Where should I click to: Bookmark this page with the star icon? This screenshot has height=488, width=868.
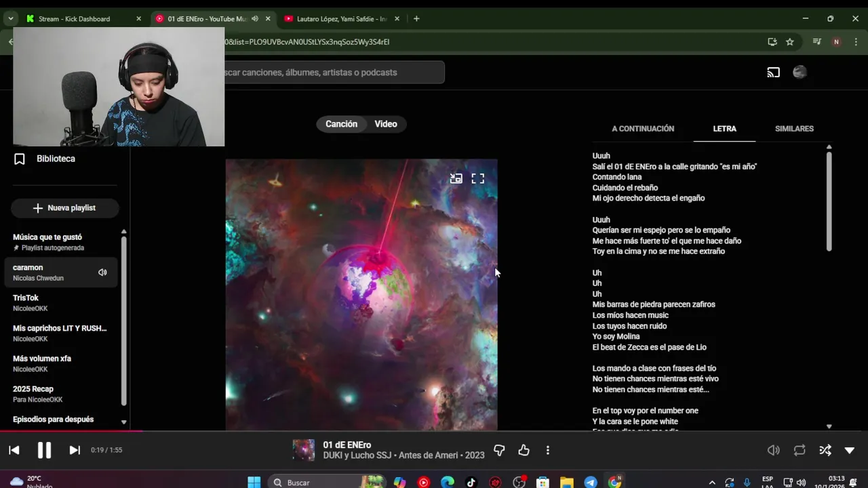pyautogui.click(x=790, y=42)
